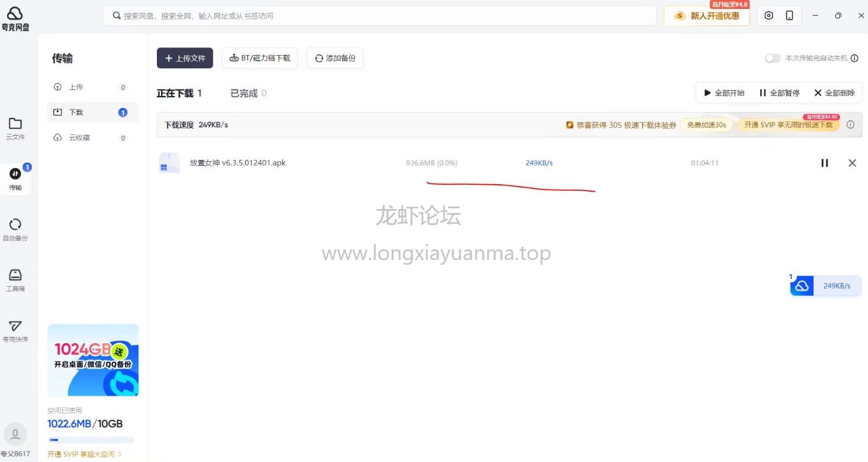The image size is (868, 462).
Task: Click the 936.6MB (0.0%) size text
Action: [432, 163]
